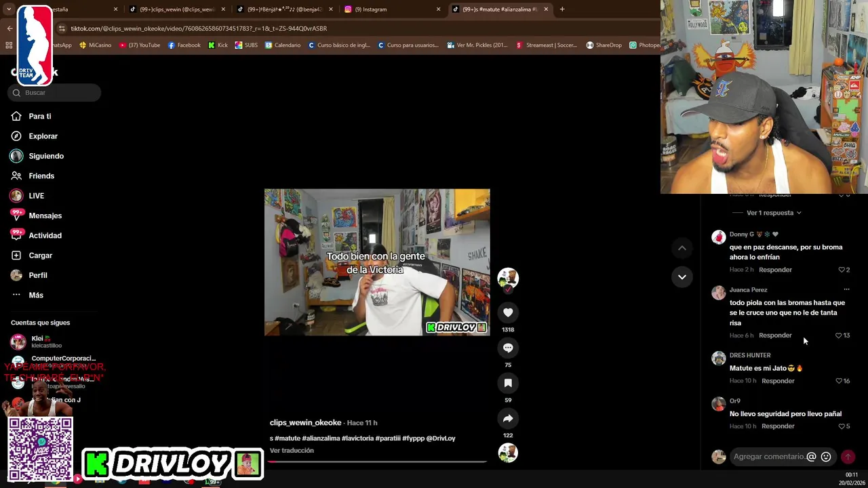
Task: Switch to clips_wewin browser tab
Action: coord(176,9)
